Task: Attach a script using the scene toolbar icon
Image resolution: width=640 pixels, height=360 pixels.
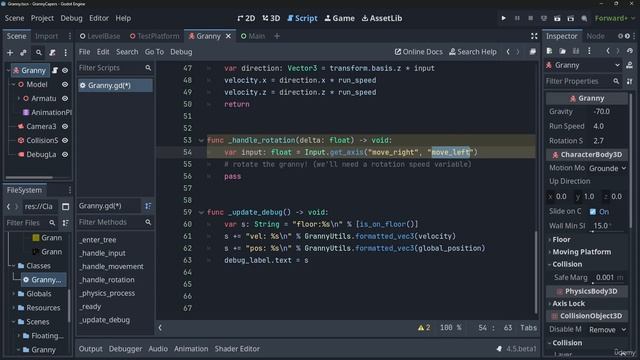Action: pyautogui.click(x=52, y=53)
